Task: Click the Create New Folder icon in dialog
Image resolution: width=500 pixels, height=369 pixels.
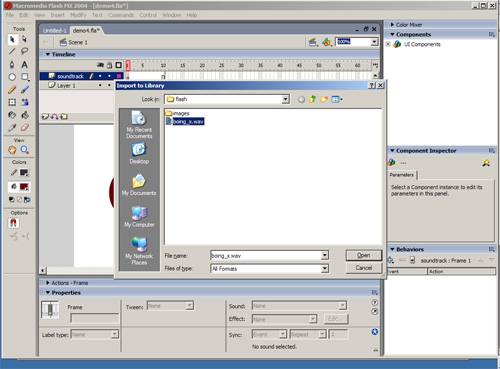Action: point(324,99)
